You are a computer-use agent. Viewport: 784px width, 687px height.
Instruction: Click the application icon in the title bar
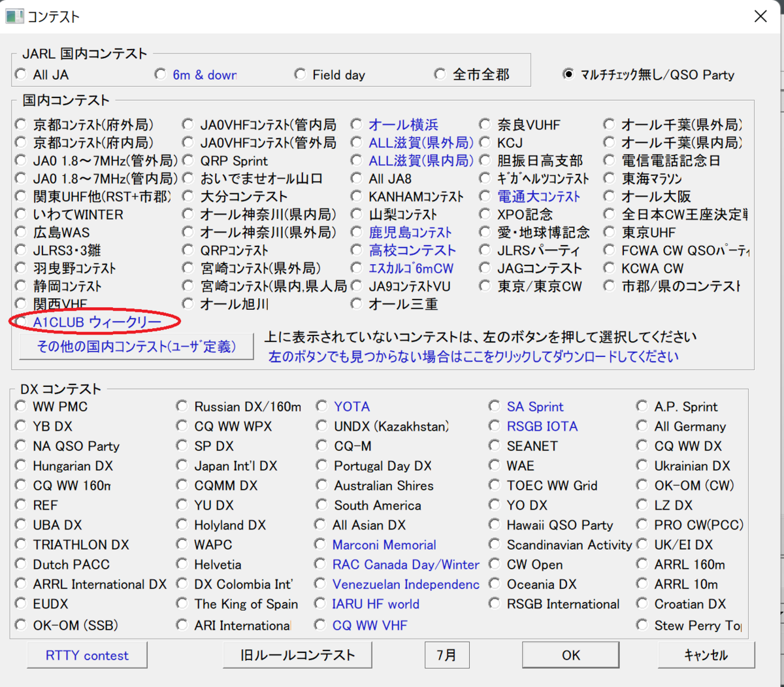[14, 16]
